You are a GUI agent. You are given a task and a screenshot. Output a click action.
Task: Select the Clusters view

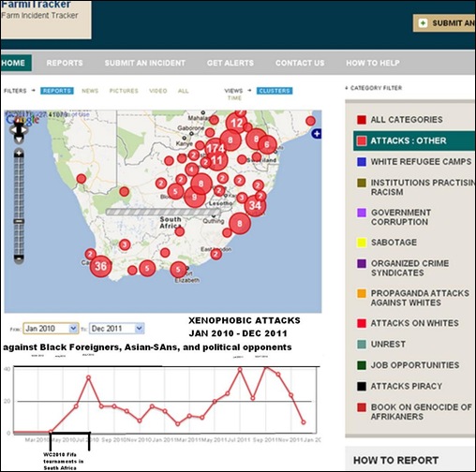[x=275, y=91]
